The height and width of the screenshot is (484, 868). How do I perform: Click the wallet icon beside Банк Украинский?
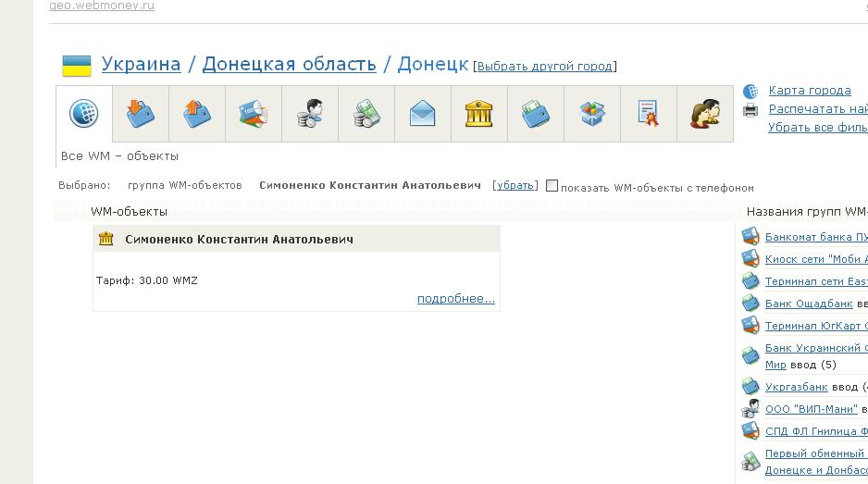(750, 355)
